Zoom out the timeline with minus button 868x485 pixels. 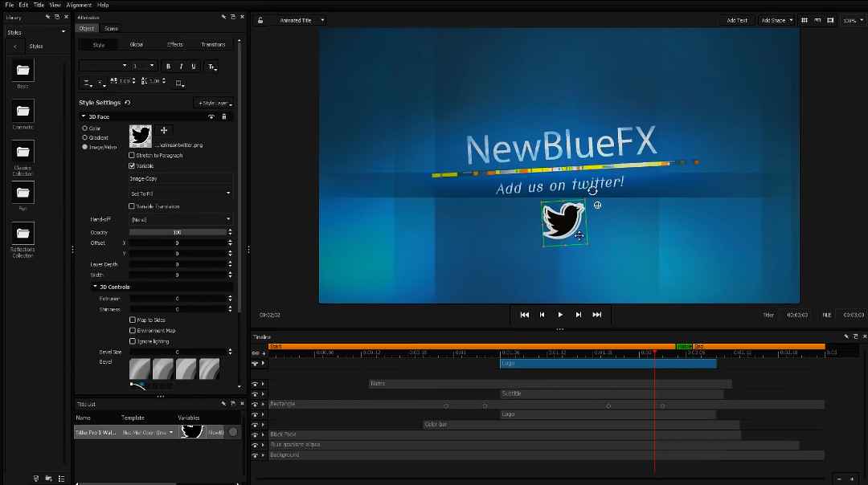point(840,479)
